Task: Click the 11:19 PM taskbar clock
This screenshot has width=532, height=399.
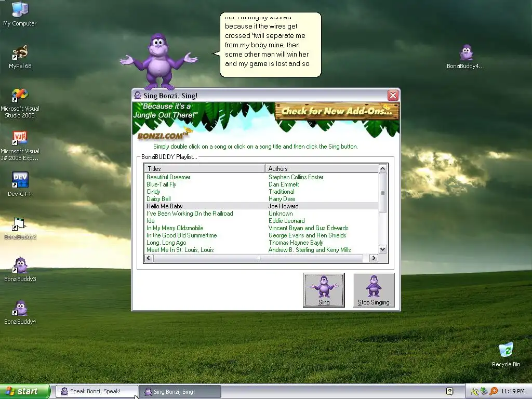Action: pyautogui.click(x=513, y=392)
